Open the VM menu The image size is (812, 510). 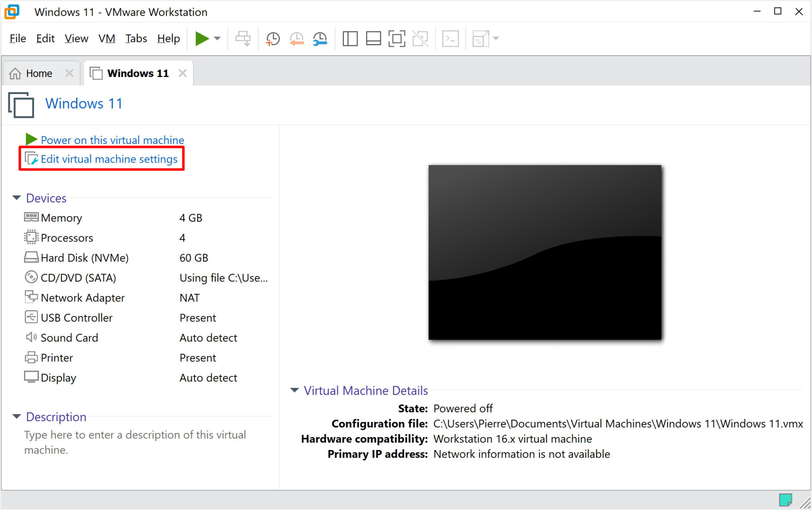coord(106,38)
